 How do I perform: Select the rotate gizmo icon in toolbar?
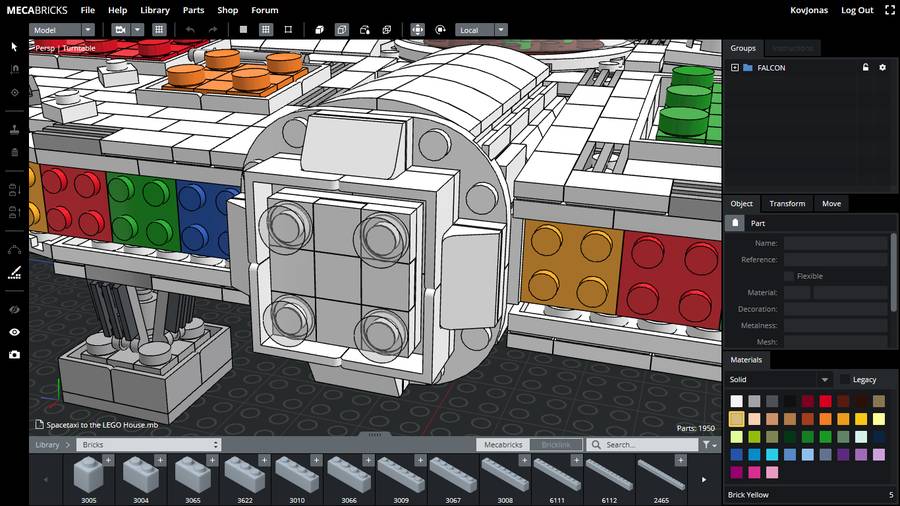[440, 30]
